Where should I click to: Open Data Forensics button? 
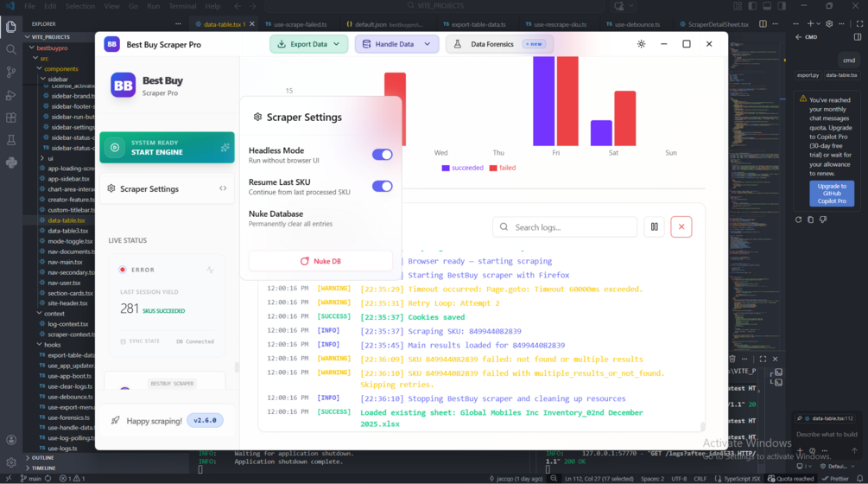pos(500,44)
